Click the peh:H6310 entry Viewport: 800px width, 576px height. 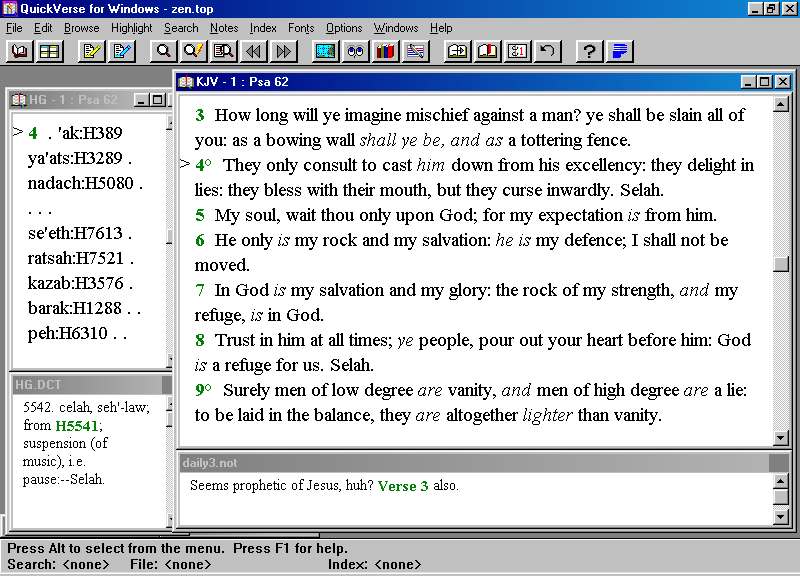[x=68, y=333]
